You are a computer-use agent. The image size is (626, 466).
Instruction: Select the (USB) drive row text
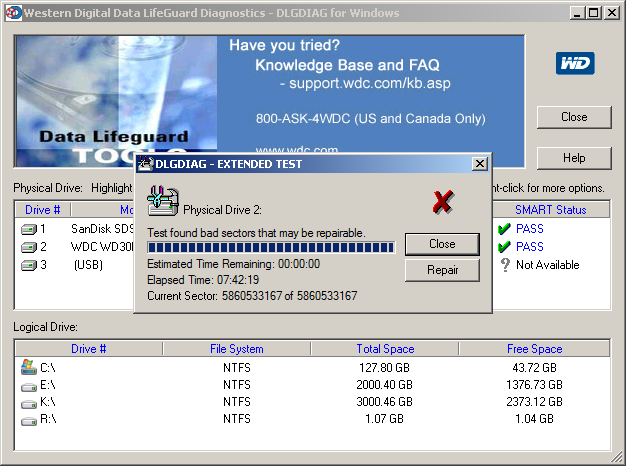88,265
